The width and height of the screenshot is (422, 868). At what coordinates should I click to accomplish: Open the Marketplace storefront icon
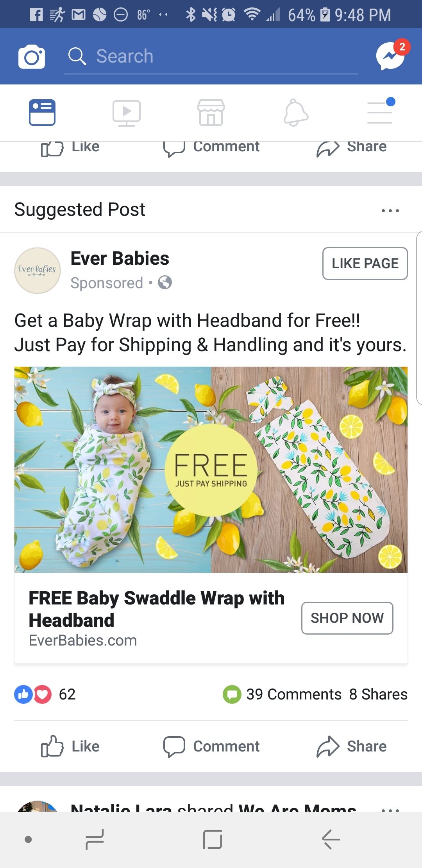[211, 113]
